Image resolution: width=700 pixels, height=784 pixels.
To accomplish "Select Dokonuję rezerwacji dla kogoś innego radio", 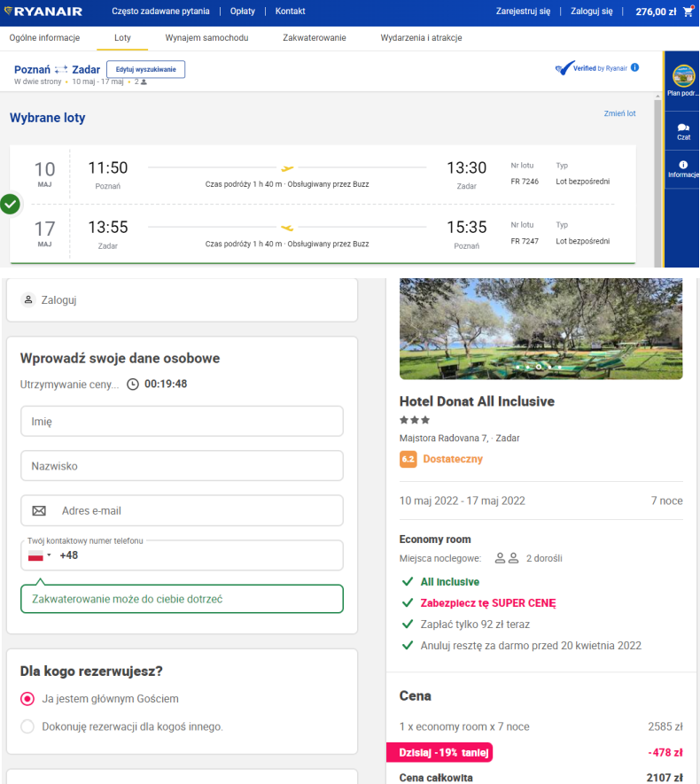I will (x=27, y=726).
